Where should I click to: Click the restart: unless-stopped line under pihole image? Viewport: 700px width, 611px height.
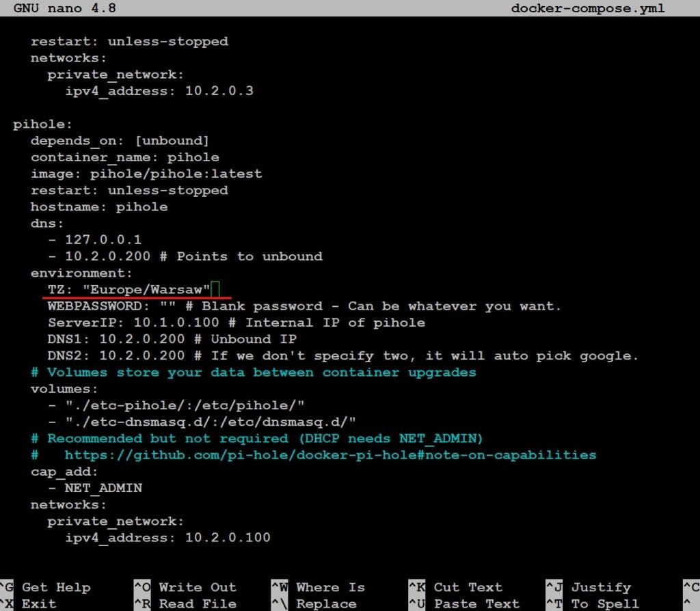coord(129,191)
